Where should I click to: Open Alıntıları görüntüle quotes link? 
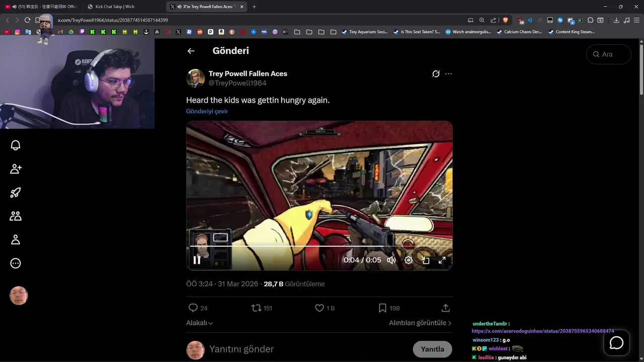tap(420, 323)
